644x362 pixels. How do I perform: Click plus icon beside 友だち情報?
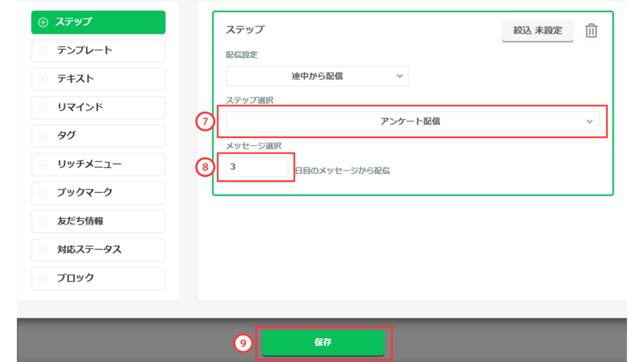click(x=43, y=221)
